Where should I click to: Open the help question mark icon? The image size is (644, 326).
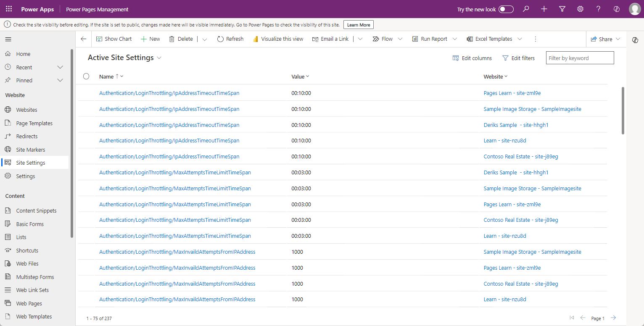coord(599,9)
